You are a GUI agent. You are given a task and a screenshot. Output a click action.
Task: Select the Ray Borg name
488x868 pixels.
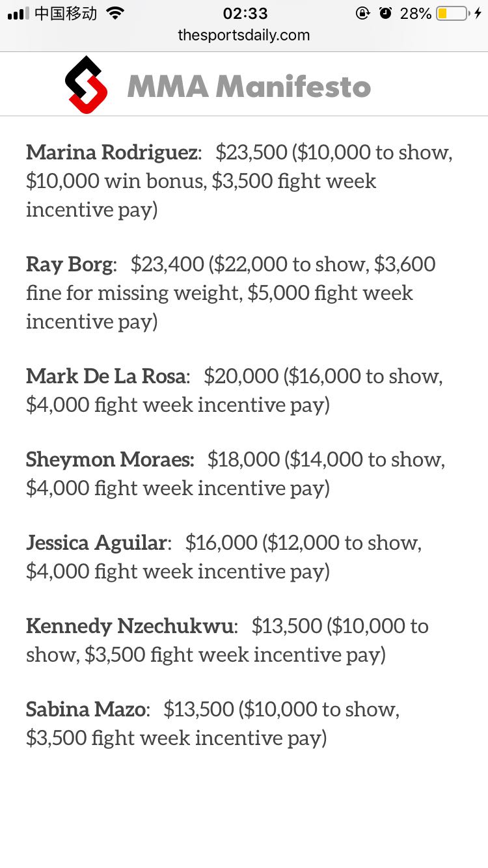coord(70,264)
